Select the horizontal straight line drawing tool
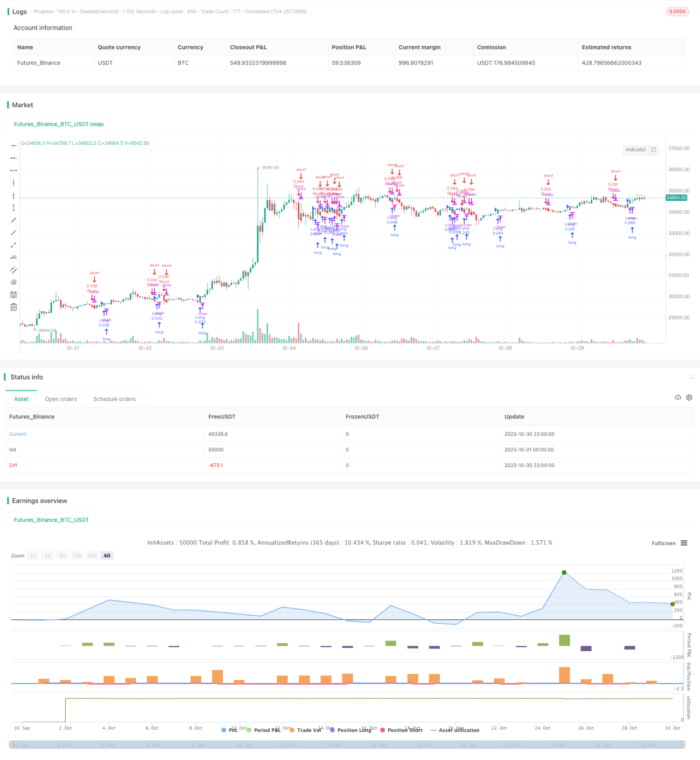Viewport: 700px width, 760px height. coord(13,145)
